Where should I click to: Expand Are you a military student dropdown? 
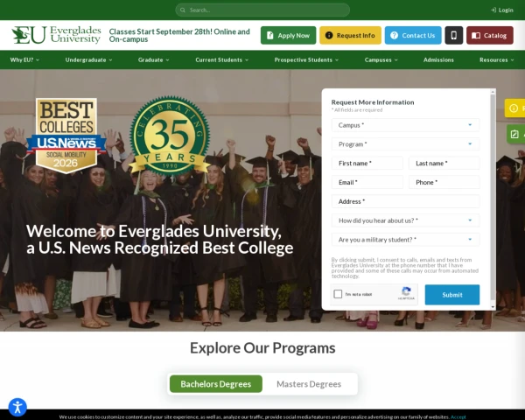point(405,240)
